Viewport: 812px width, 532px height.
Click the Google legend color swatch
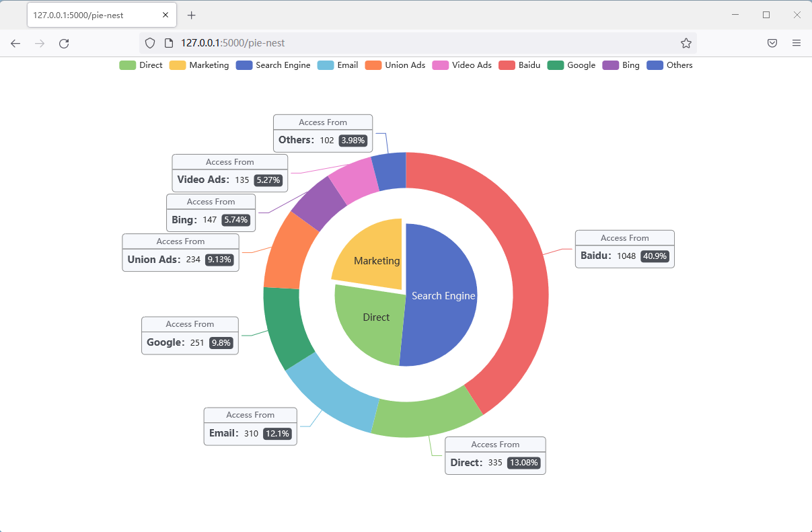555,65
